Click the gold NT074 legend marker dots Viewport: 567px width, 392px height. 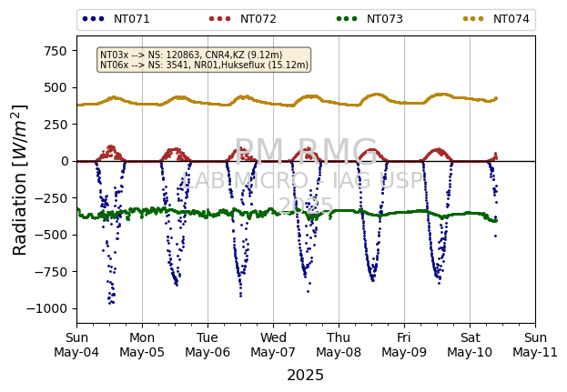pyautogui.click(x=473, y=19)
